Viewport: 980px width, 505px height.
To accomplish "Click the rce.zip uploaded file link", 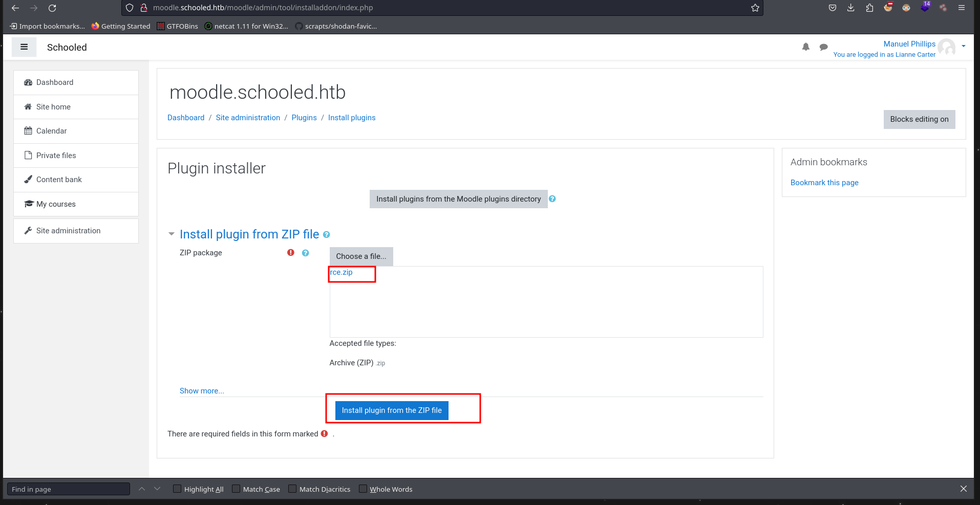I will (x=342, y=272).
